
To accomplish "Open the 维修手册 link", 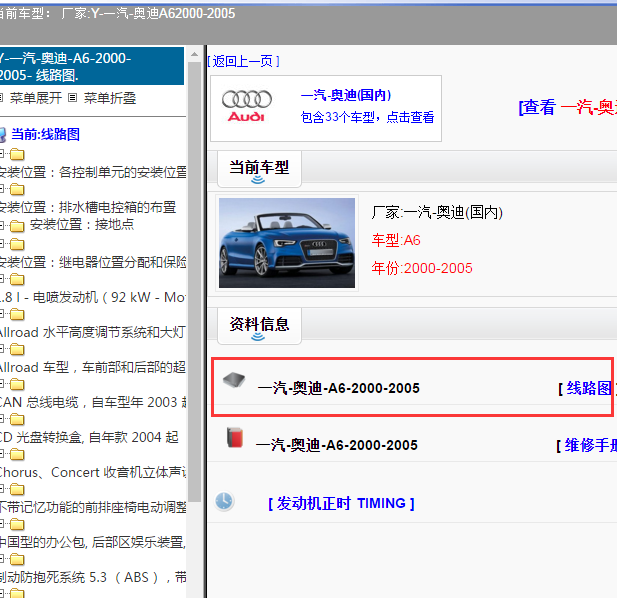I will [x=590, y=445].
